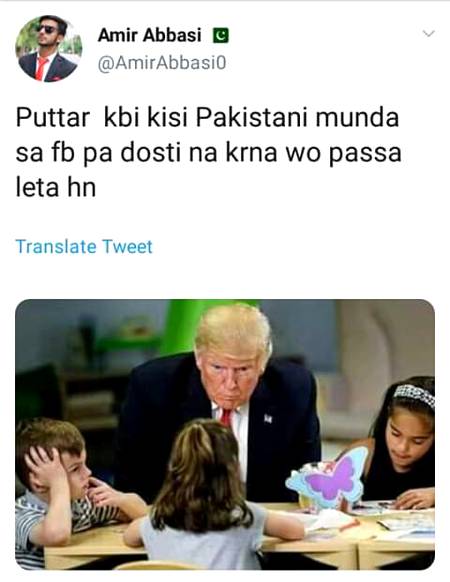Screen dimensions: 450x582
Task: Expand the tweet options chevron
Action: (x=428, y=34)
